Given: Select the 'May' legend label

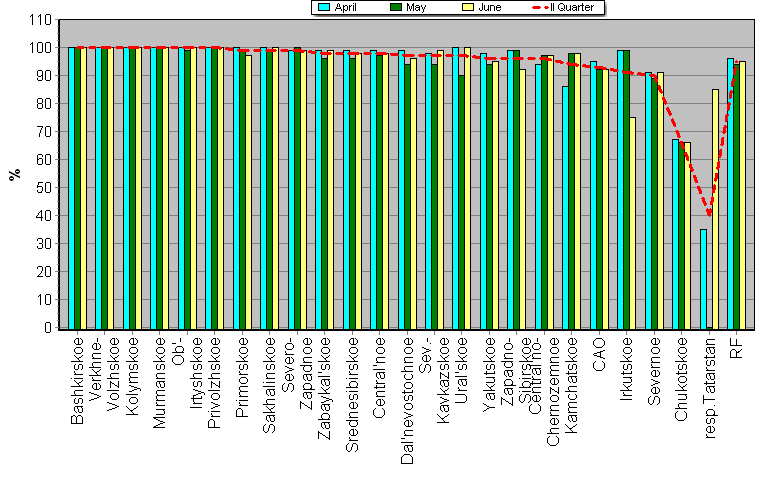Looking at the screenshot, I should 416,7.
